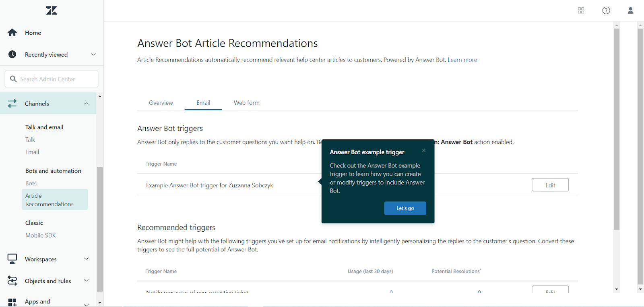The height and width of the screenshot is (307, 644).
Task: Click the Workspaces monitor icon
Action: (12, 259)
